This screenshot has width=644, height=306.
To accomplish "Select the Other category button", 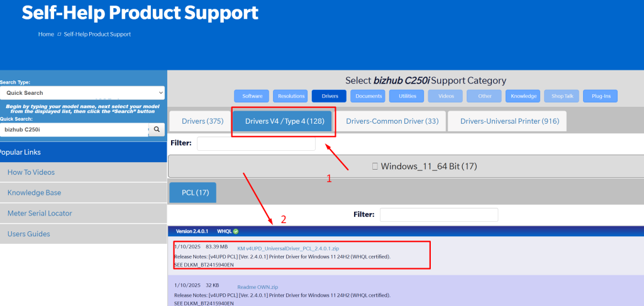I will tap(484, 96).
